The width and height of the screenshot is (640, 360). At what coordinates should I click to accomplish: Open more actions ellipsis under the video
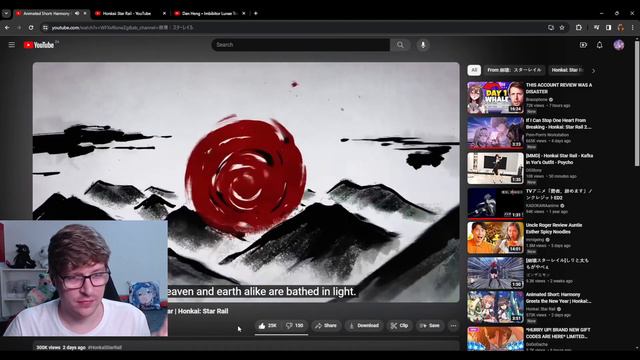(x=453, y=326)
